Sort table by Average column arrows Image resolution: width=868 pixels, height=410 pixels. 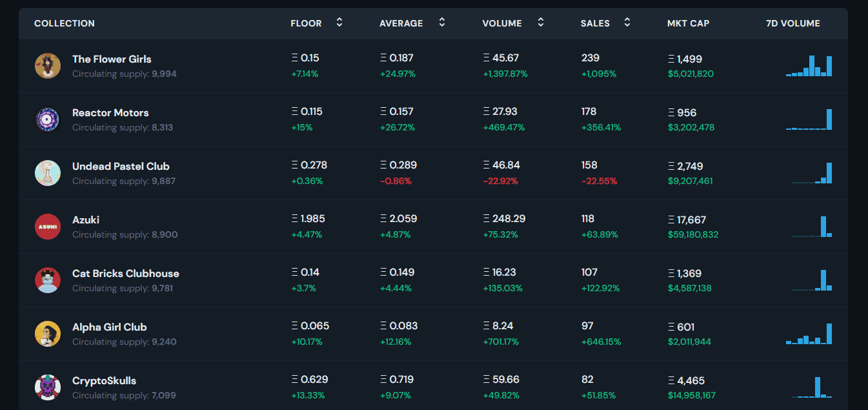[x=442, y=23]
